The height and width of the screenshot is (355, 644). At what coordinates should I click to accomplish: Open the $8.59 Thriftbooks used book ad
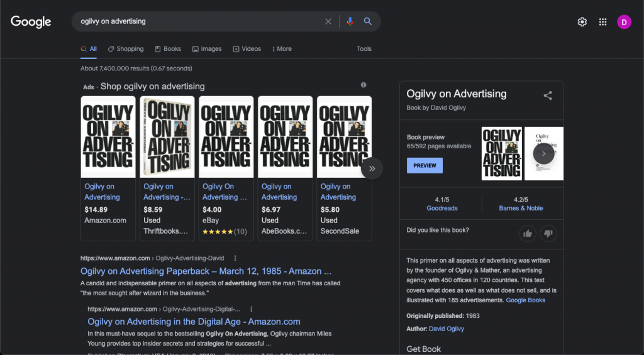(x=167, y=168)
